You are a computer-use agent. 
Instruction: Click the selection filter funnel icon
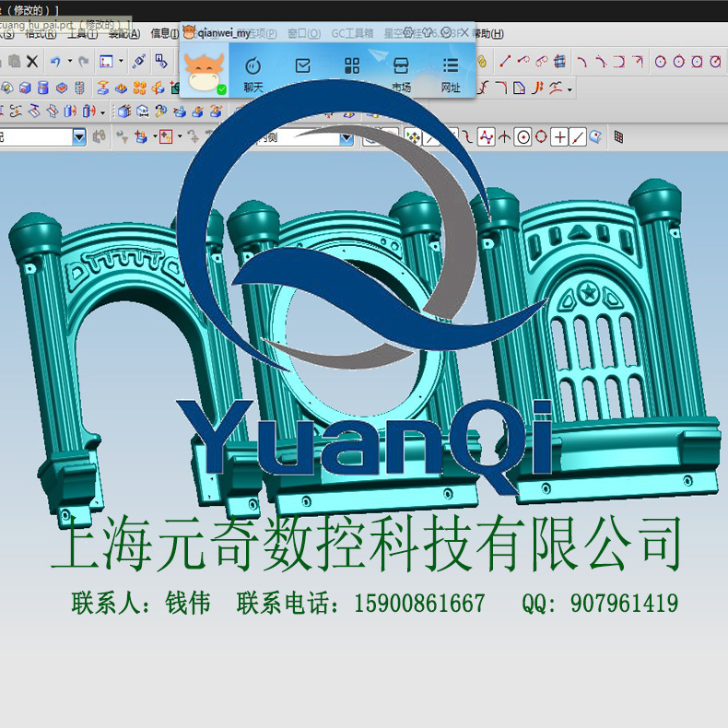(x=122, y=136)
